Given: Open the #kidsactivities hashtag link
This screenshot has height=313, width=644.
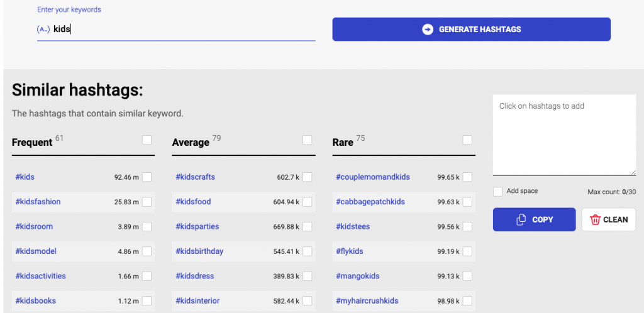Looking at the screenshot, I should [x=40, y=276].
